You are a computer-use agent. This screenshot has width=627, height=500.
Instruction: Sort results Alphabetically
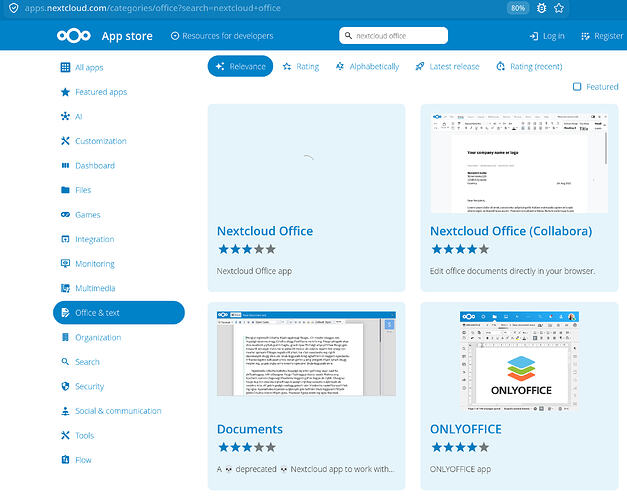coord(367,66)
